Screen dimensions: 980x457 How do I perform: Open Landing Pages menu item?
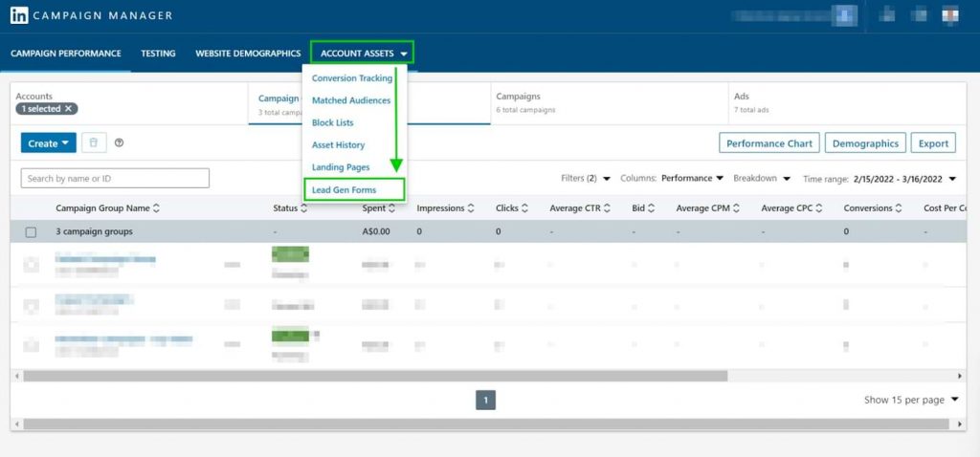(341, 167)
